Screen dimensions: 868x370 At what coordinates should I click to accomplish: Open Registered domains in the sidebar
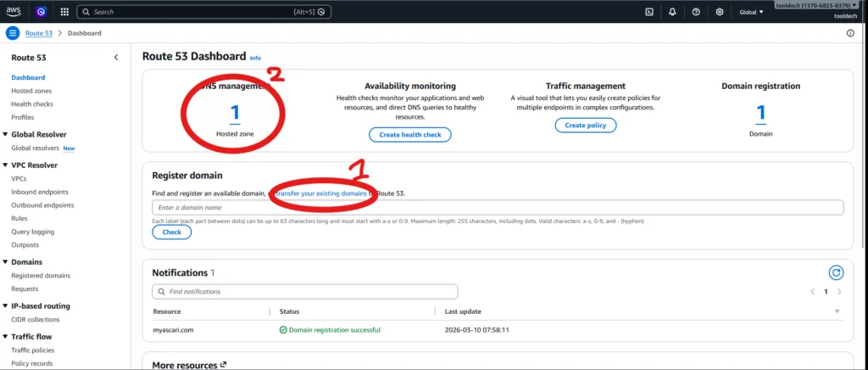(x=41, y=275)
